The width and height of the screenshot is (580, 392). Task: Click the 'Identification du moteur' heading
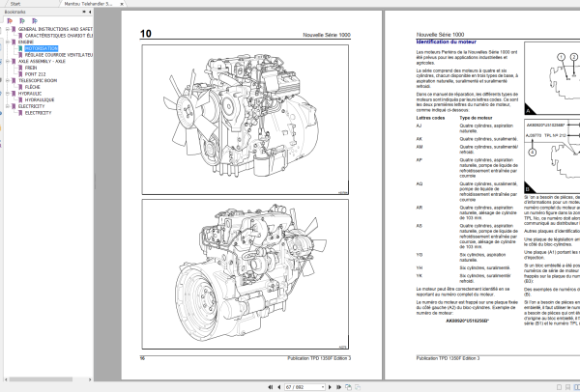point(446,42)
